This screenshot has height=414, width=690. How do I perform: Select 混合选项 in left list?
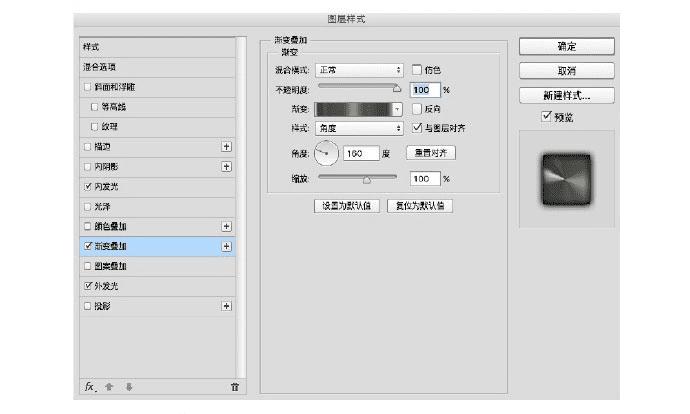pos(158,67)
